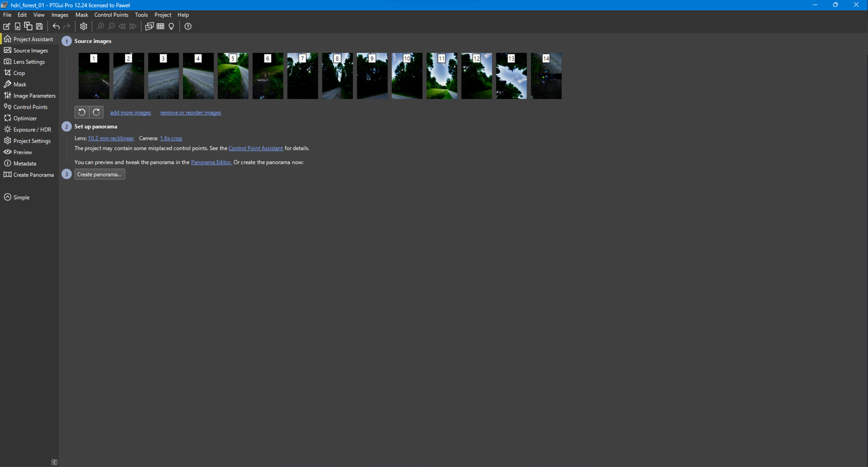
Task: Click the previous image double-arrow icon
Action: point(122,26)
